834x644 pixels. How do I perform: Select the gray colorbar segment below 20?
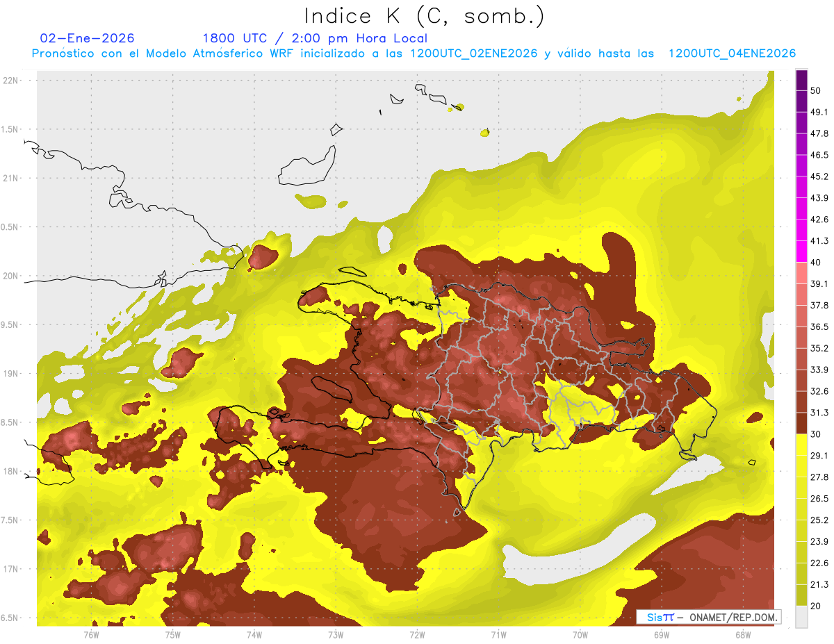click(802, 616)
